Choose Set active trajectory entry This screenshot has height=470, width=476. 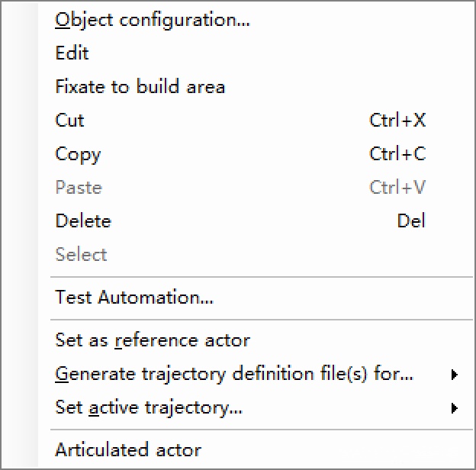[149, 407]
